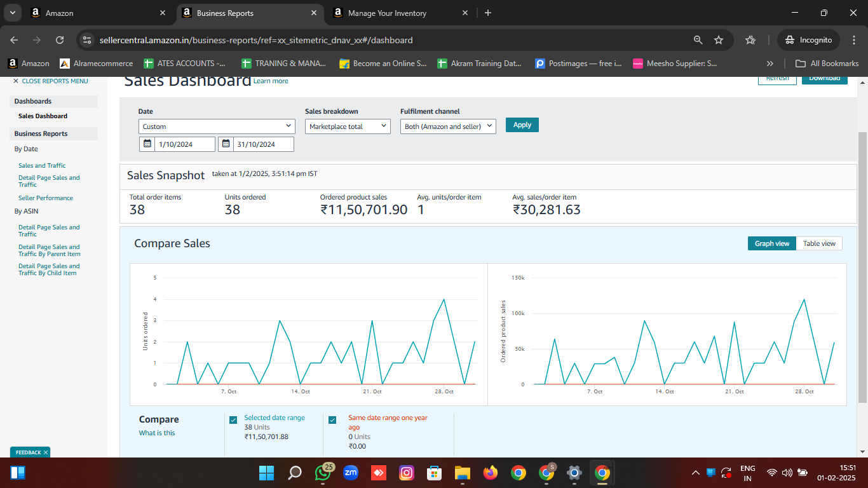Image resolution: width=868 pixels, height=488 pixels.
Task: Switch to Graph view
Action: click(x=772, y=243)
